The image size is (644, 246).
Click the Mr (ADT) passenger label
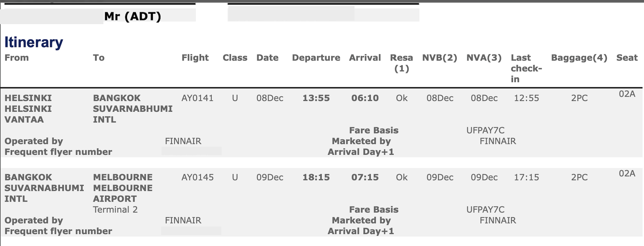click(132, 16)
